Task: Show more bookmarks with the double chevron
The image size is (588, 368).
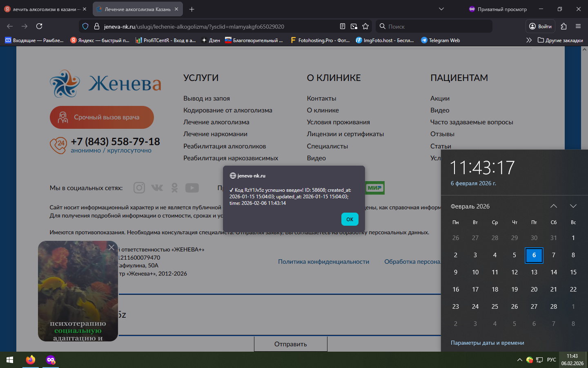Action: [x=529, y=40]
